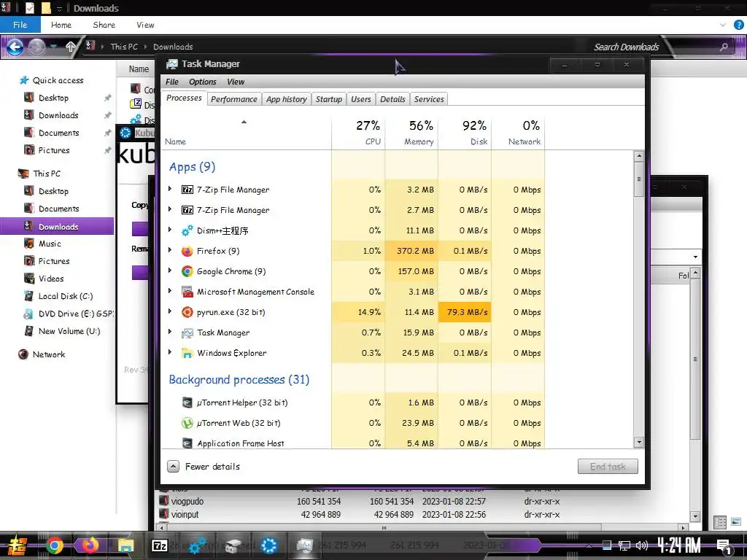
Task: Click the 7-Zip File Manager icon, first row
Action: tap(187, 190)
